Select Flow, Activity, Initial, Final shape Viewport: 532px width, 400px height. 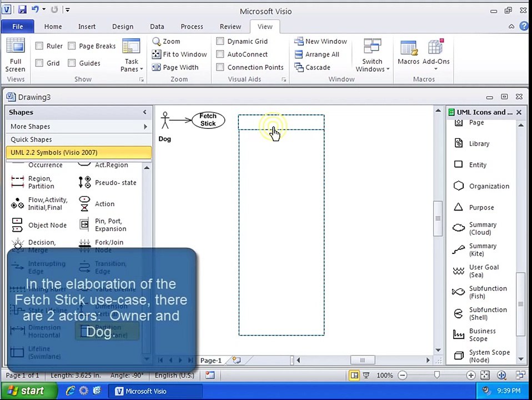tap(39, 204)
